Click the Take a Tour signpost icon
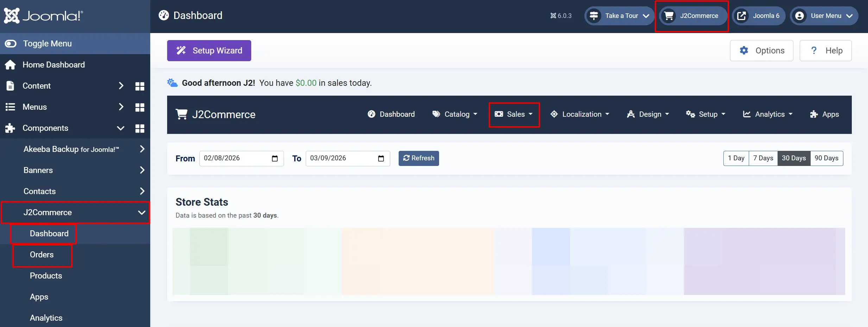 click(x=594, y=16)
